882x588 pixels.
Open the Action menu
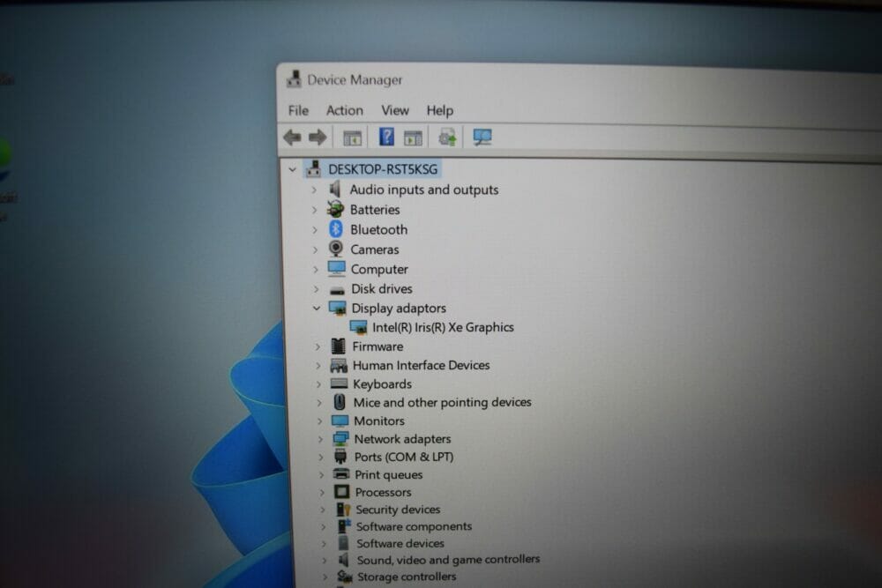click(344, 111)
